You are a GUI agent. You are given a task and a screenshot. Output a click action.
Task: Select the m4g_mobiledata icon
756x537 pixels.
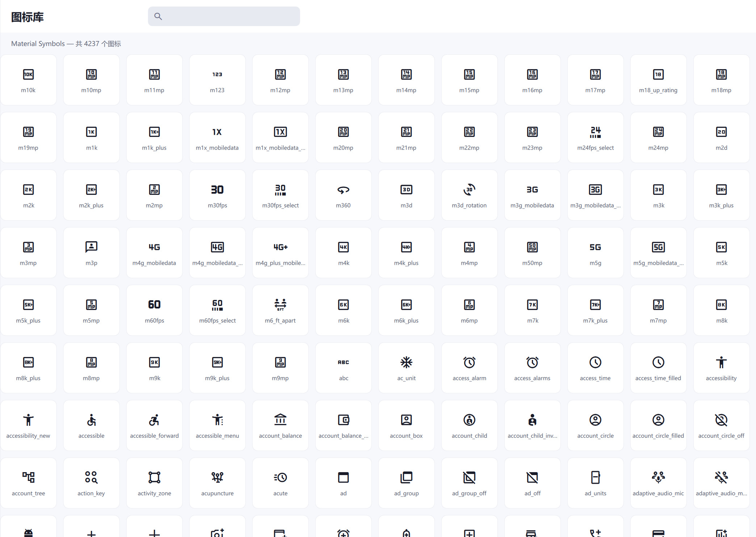(x=154, y=253)
